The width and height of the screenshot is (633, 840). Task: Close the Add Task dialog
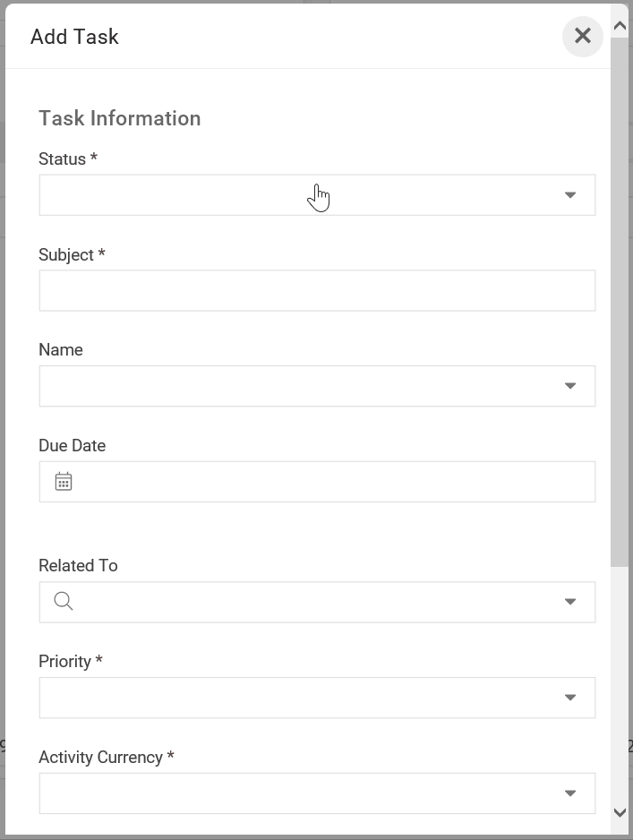pyautogui.click(x=582, y=36)
